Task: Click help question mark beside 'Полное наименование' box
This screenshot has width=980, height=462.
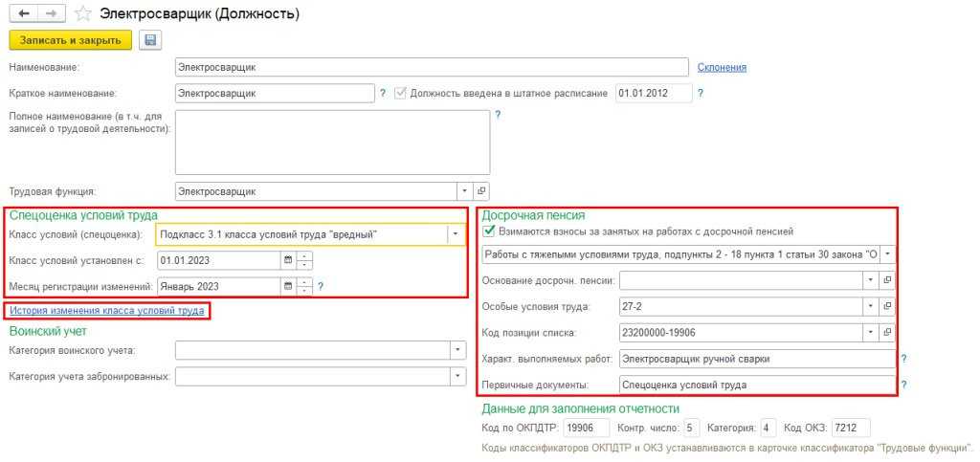Action: [498, 115]
